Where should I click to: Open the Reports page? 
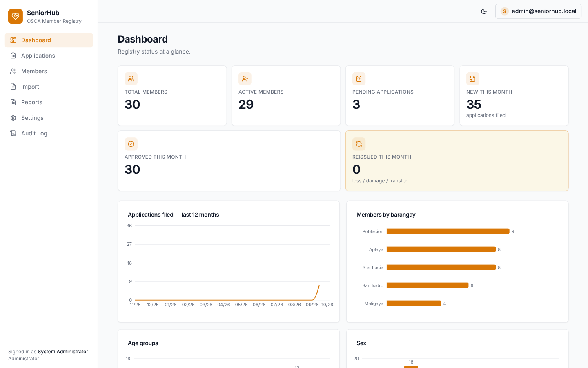(49, 102)
